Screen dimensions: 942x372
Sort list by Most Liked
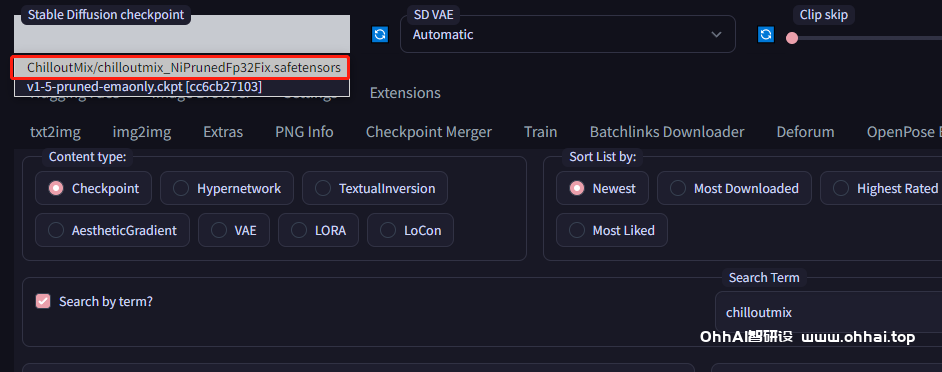[612, 230]
